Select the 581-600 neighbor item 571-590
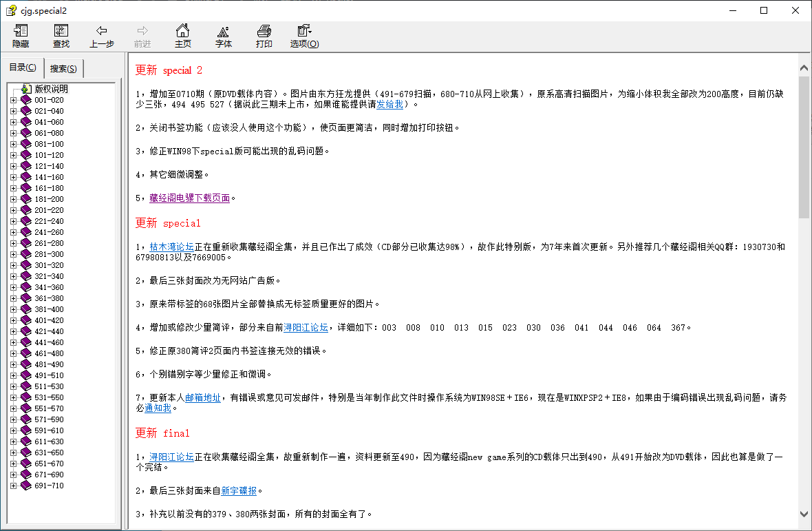This screenshot has width=812, height=531. coord(49,419)
